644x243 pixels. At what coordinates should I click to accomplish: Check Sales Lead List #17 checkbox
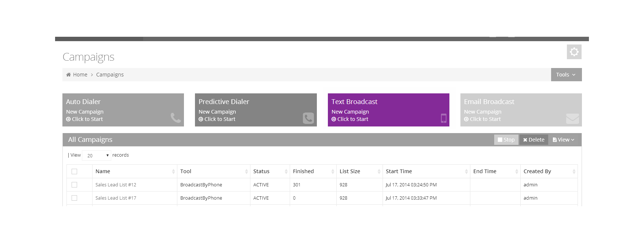point(75,198)
